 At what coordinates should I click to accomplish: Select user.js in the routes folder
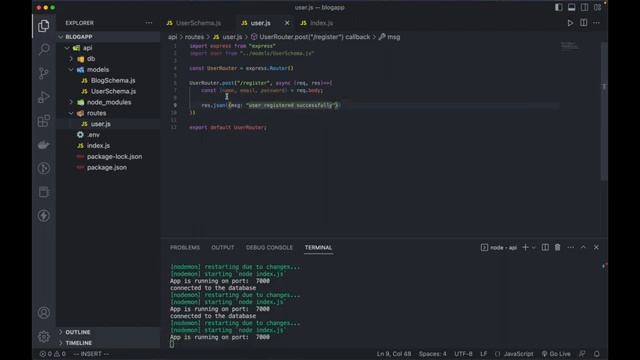click(x=108, y=124)
